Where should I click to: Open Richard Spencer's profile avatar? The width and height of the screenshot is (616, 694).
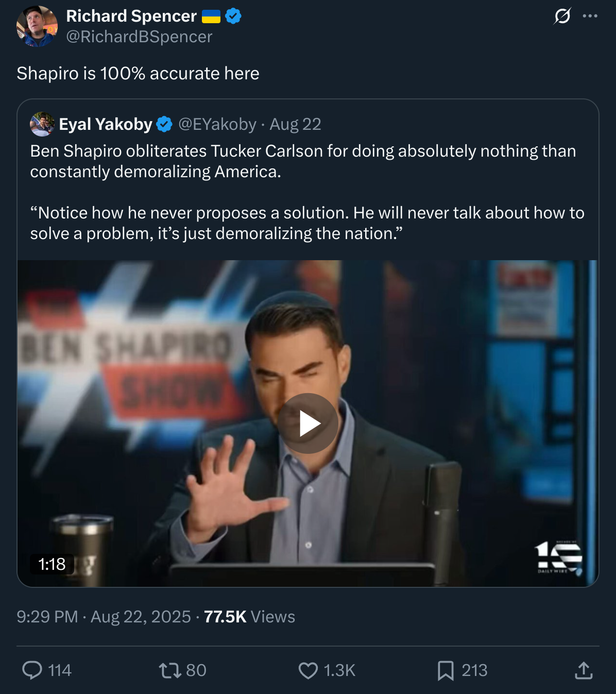(37, 27)
